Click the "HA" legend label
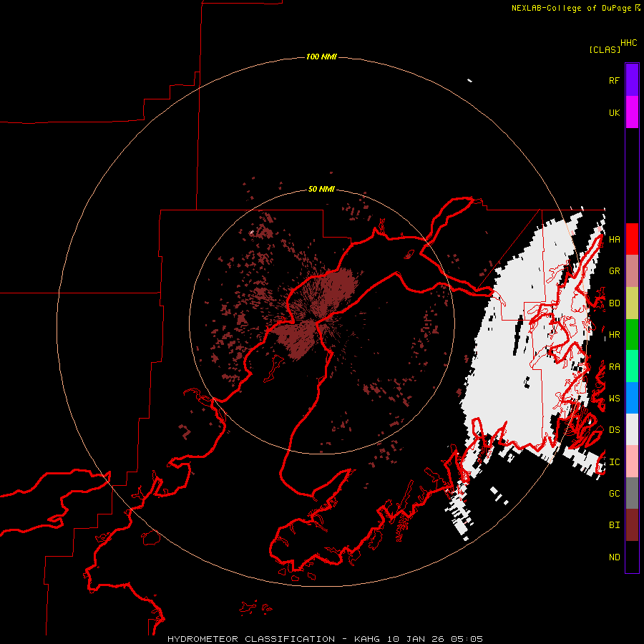The image size is (644, 644). (x=614, y=240)
